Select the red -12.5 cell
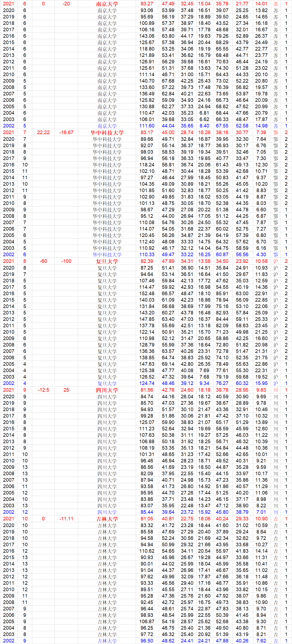This screenshot has width=292, height=644. tap(43, 390)
